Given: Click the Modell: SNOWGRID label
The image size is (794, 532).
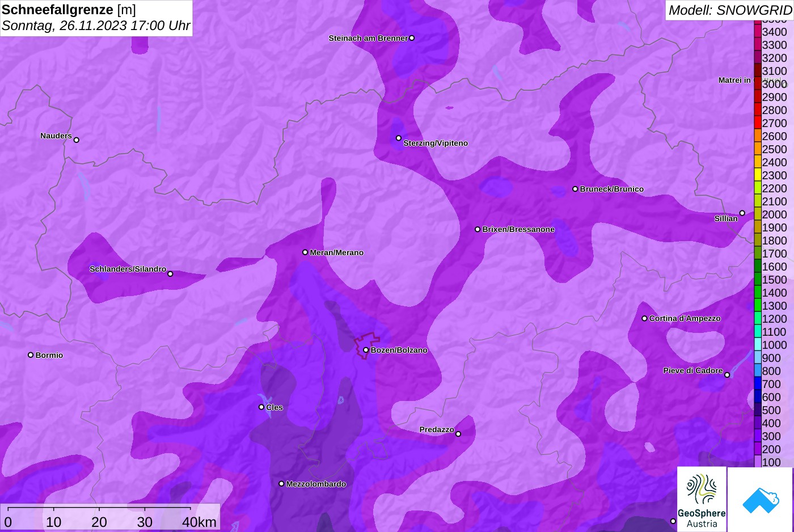Looking at the screenshot, I should 730,10.
